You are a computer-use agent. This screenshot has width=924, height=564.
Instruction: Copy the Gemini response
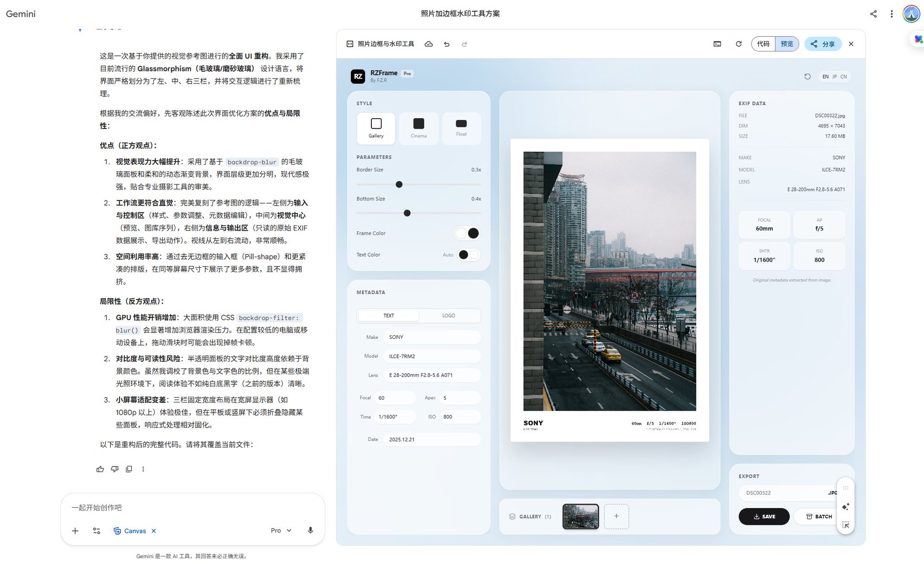tap(129, 469)
